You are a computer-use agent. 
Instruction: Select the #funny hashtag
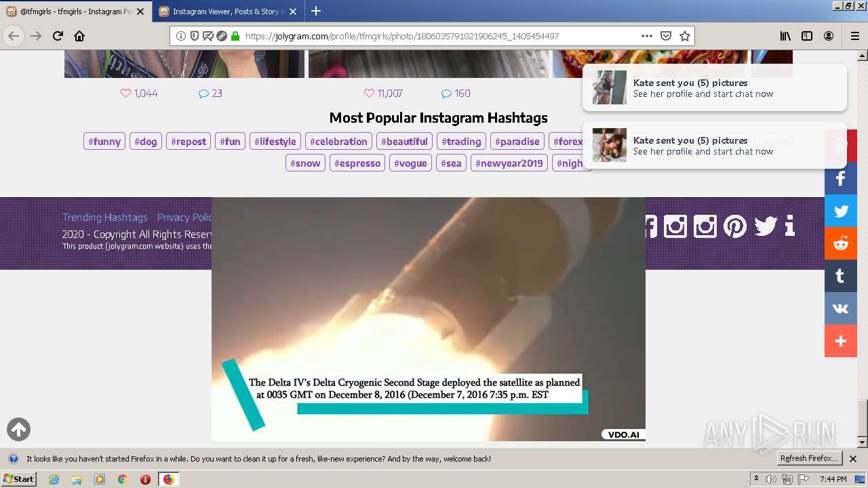pyautogui.click(x=104, y=142)
